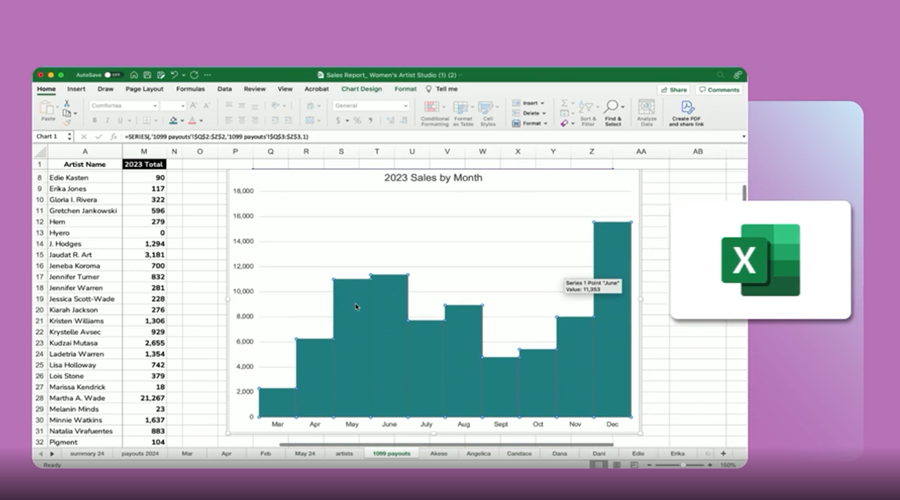Toggle the AutoSave switch
This screenshot has height=500, width=900.
click(x=112, y=75)
